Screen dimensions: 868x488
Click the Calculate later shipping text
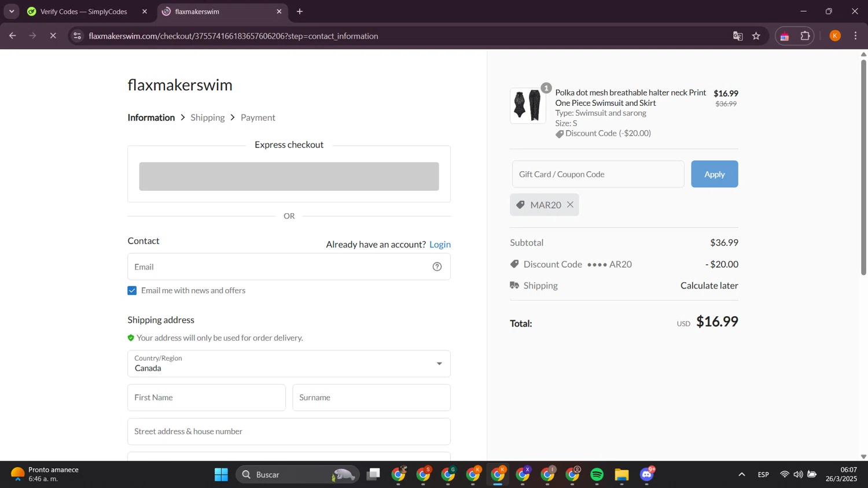pos(709,286)
